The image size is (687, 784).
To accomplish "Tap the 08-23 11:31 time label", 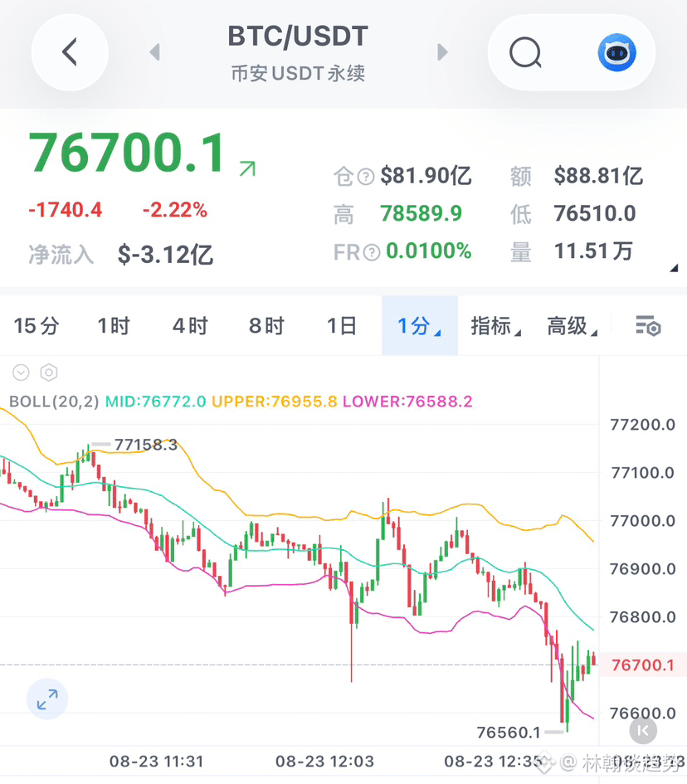I will tap(157, 762).
